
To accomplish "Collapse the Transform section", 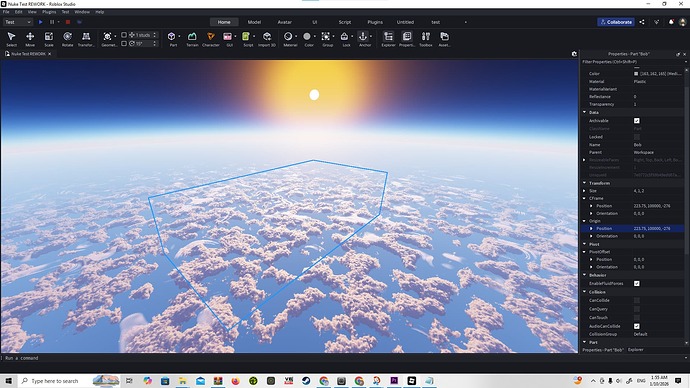I will point(585,183).
